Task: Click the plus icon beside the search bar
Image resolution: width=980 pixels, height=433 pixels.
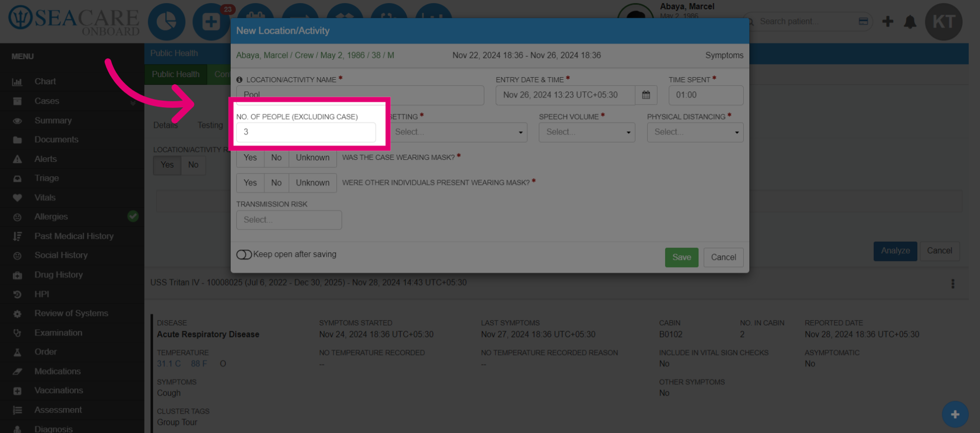Action: [x=888, y=21]
